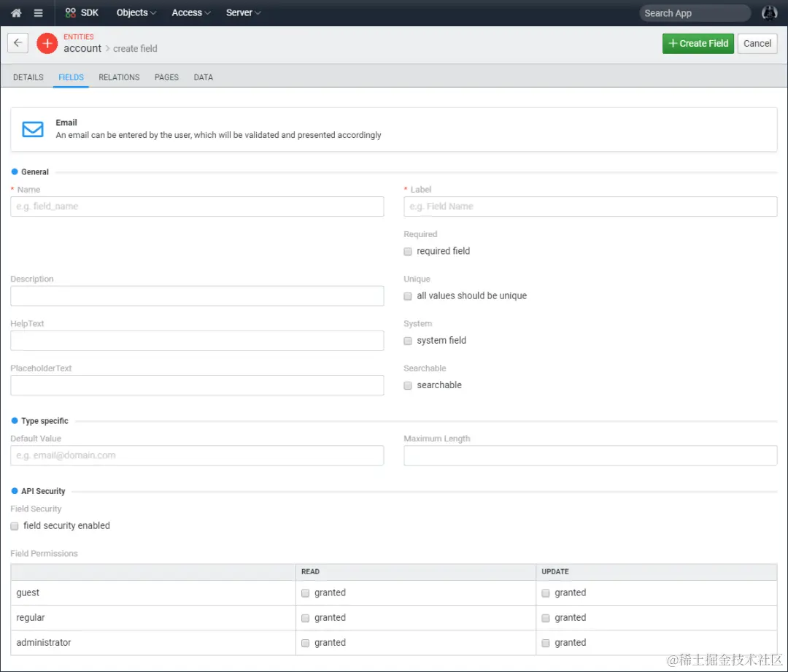Focus the PlaceholderText input field
The height and width of the screenshot is (672, 788).
pyautogui.click(x=197, y=385)
